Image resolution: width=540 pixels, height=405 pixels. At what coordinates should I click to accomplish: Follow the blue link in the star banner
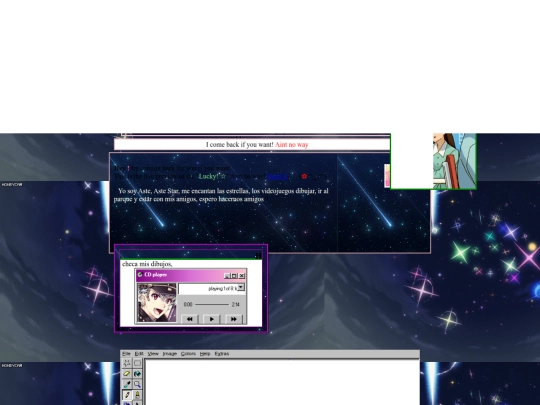pyautogui.click(x=278, y=177)
